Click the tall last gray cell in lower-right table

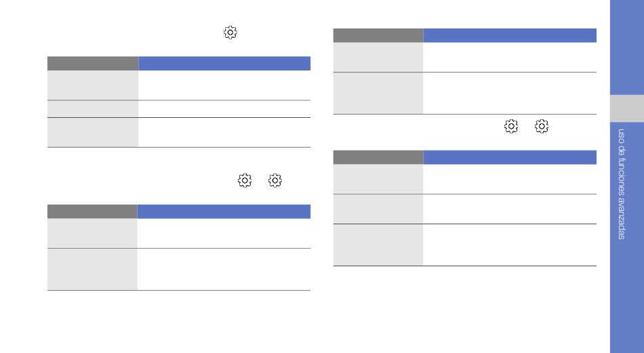[x=378, y=245]
